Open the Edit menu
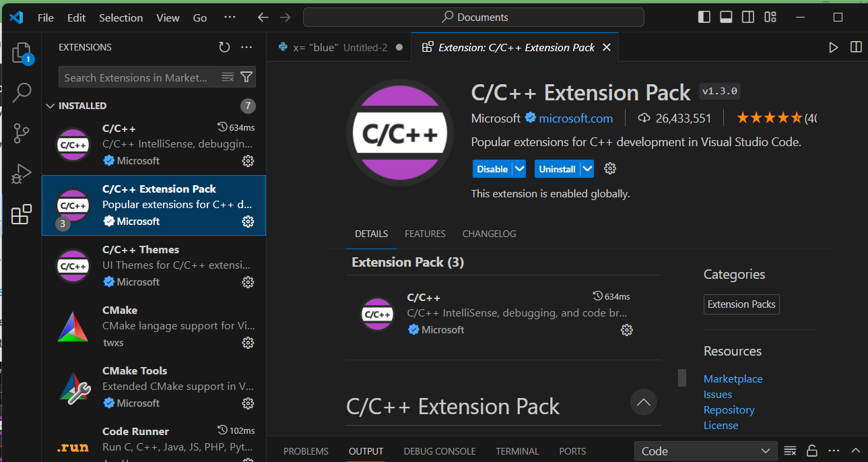 77,18
